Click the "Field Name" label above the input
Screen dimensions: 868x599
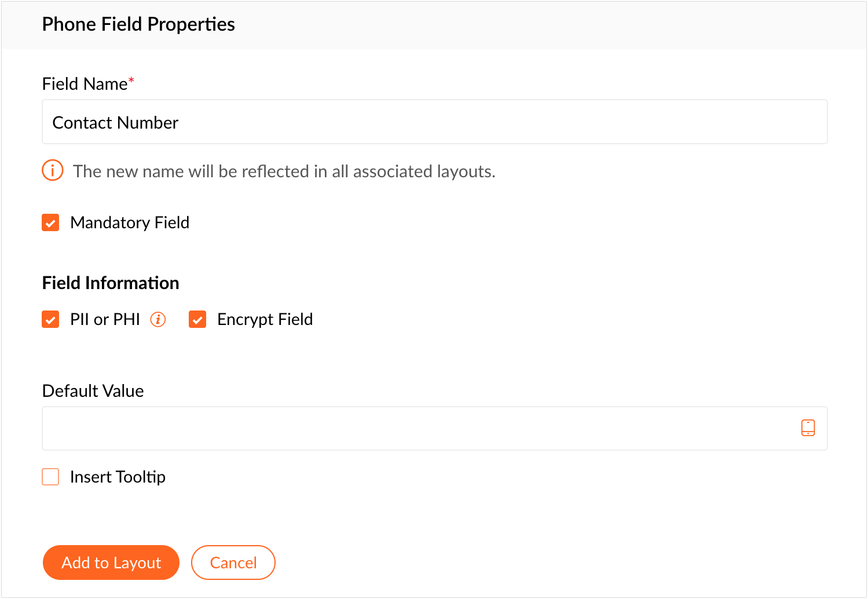[x=85, y=84]
